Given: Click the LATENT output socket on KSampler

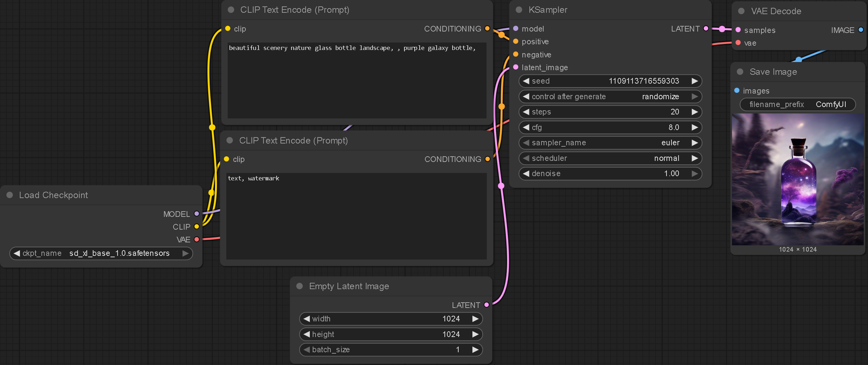Looking at the screenshot, I should point(706,28).
